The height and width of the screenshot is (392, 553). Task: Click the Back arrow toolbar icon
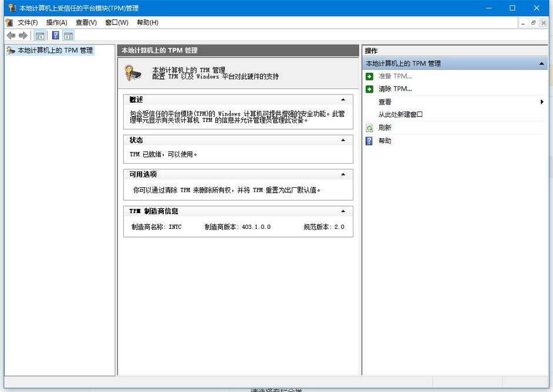(11, 35)
